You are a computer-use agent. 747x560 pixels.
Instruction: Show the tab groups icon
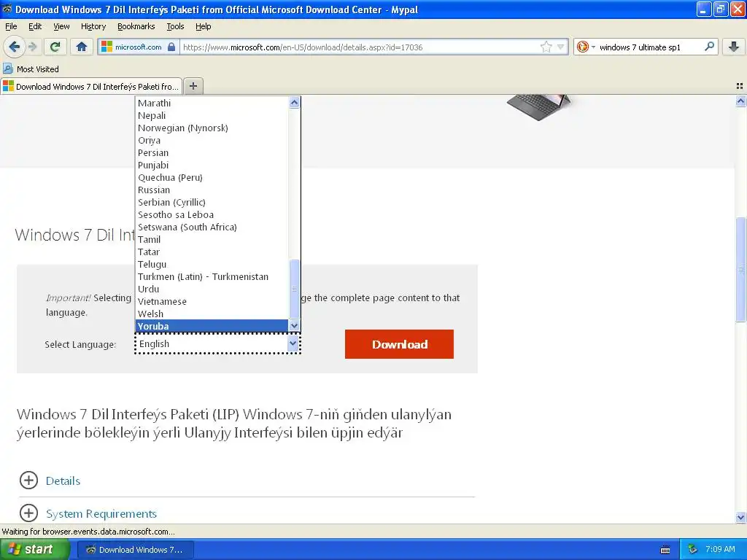[740, 86]
